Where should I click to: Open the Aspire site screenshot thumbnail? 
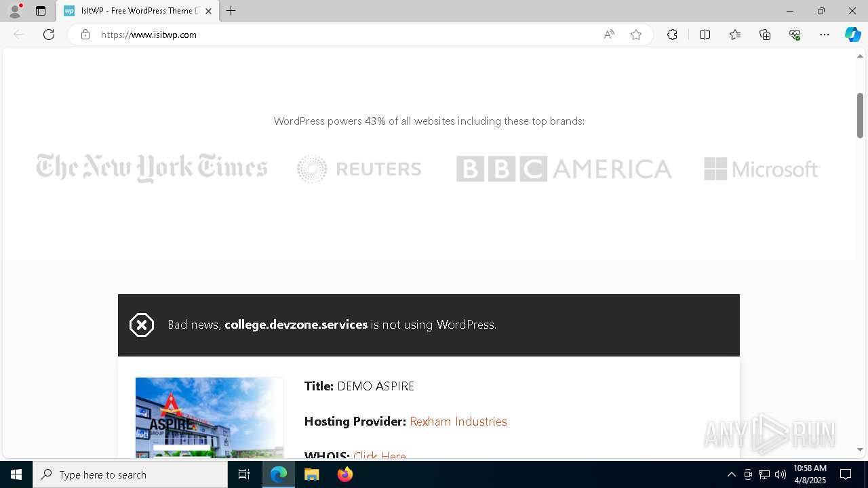210,418
